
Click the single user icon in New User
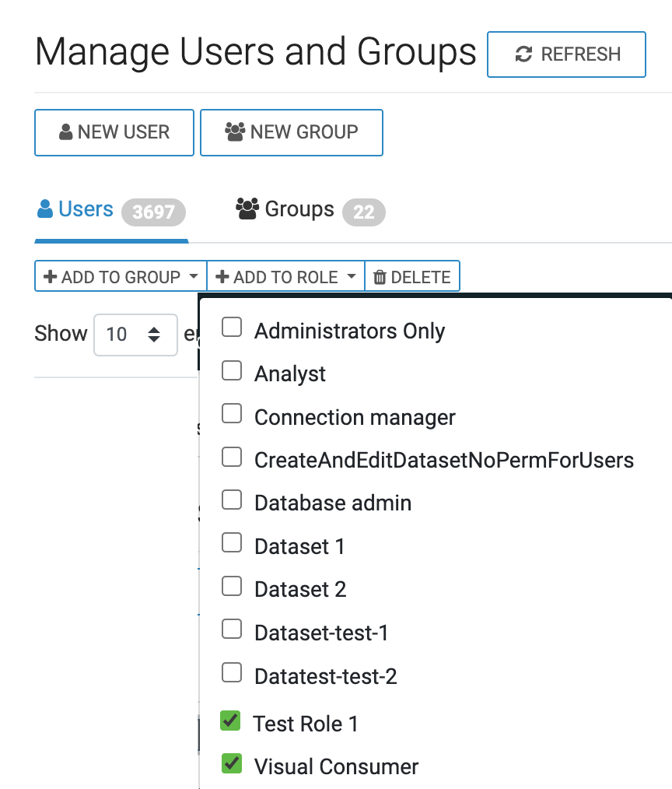(x=66, y=132)
